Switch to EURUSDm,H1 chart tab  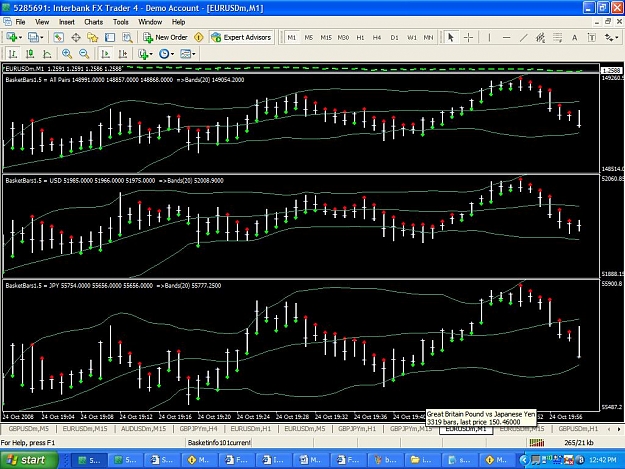[x=251, y=429]
